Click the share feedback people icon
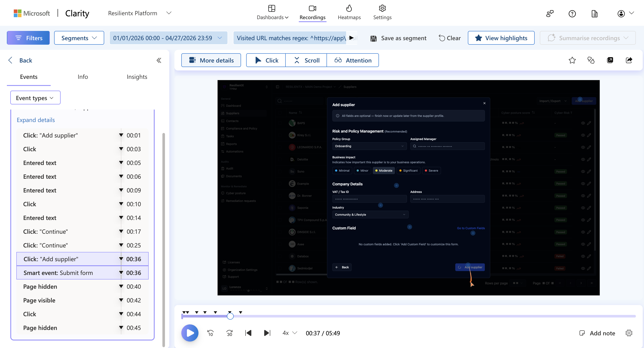This screenshot has height=348, width=644. click(x=550, y=14)
